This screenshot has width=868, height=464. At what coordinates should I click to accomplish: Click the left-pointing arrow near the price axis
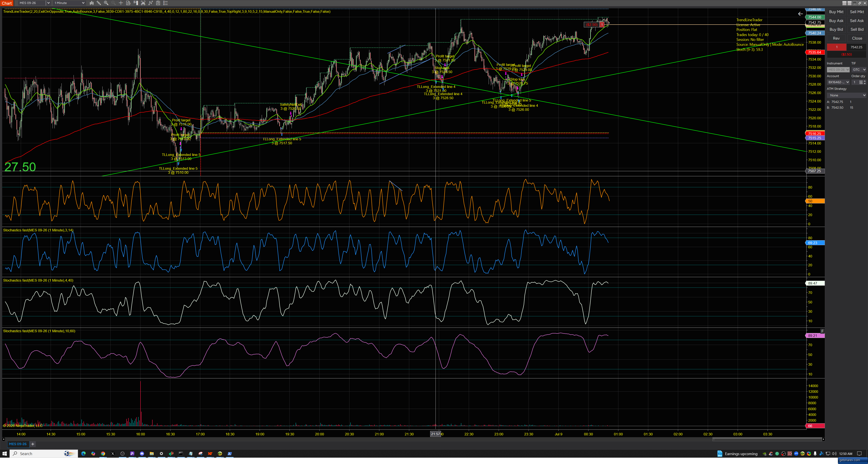800,14
